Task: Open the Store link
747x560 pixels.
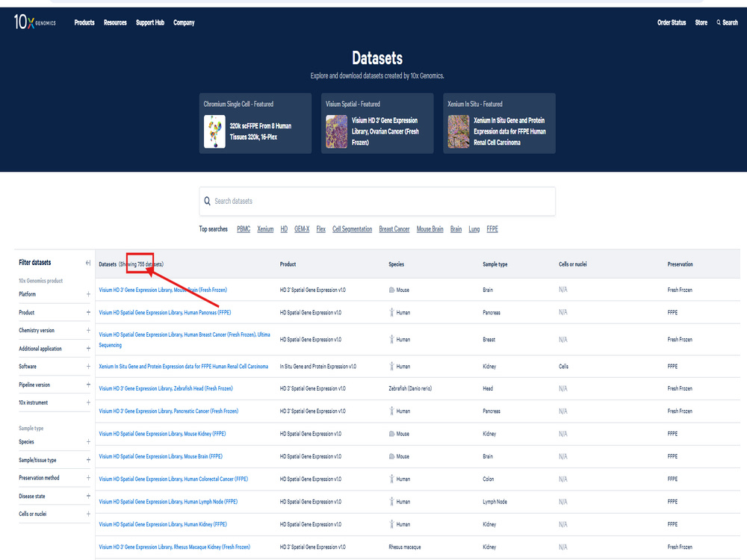Action: click(x=701, y=22)
